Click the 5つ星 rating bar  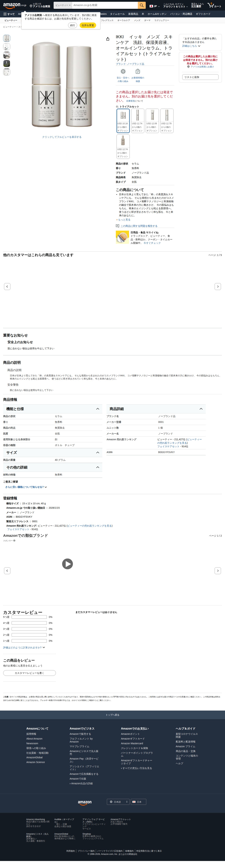pos(29,617)
